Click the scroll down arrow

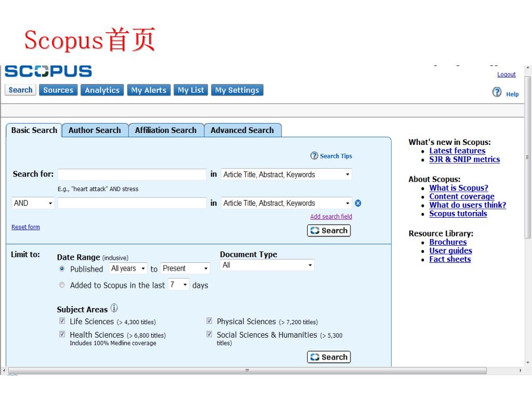pos(528,363)
